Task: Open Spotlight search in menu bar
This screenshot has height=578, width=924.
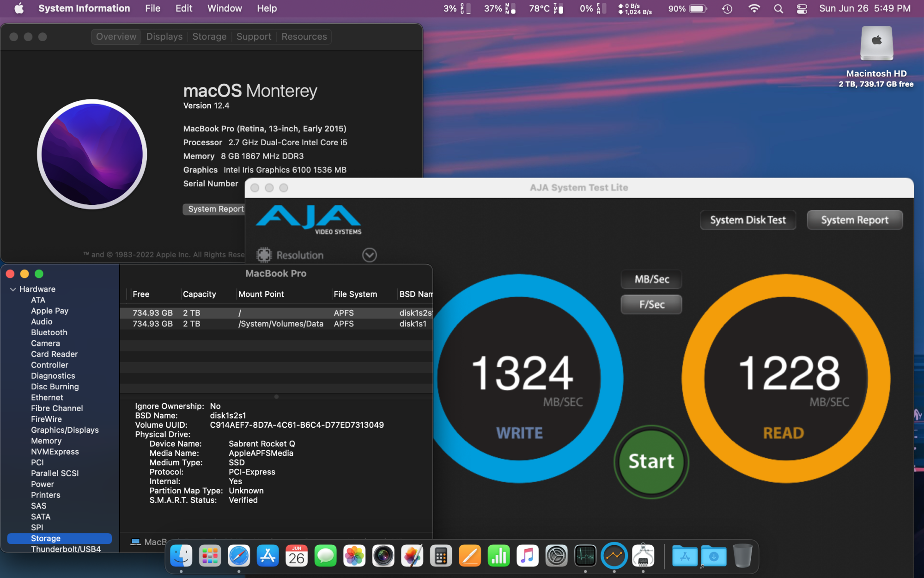Action: pos(778,9)
